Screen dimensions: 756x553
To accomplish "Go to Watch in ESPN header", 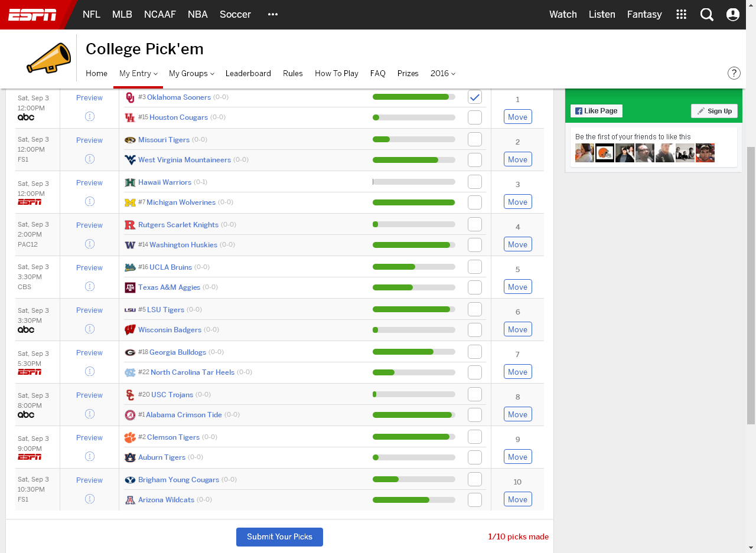I will pos(563,15).
